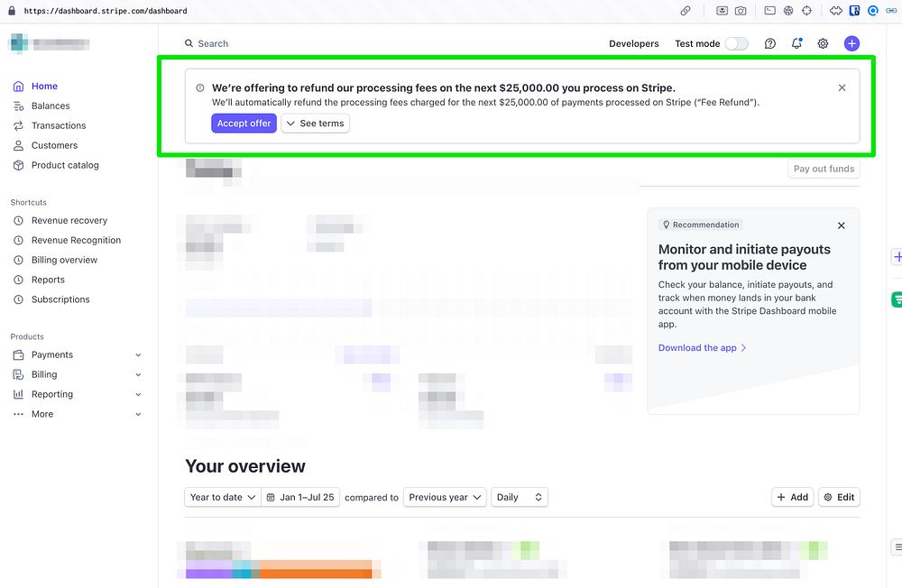902x588 pixels.
Task: Click the Balances icon in sidebar
Action: (x=18, y=106)
